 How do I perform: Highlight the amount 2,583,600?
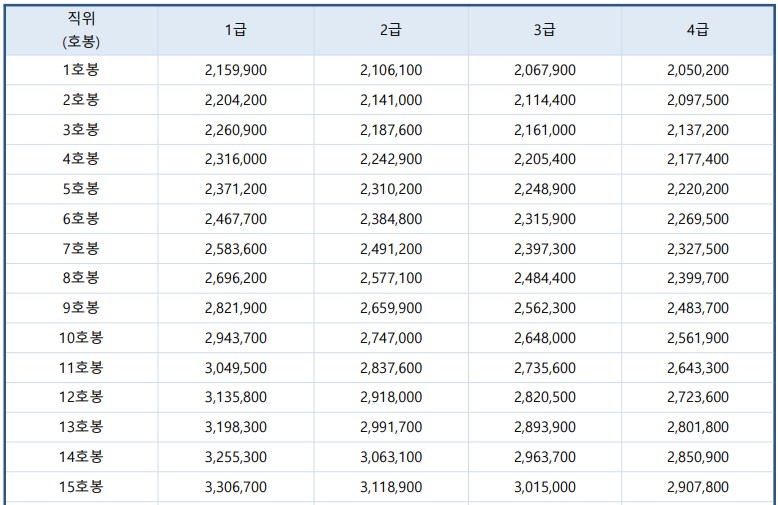pos(236,249)
